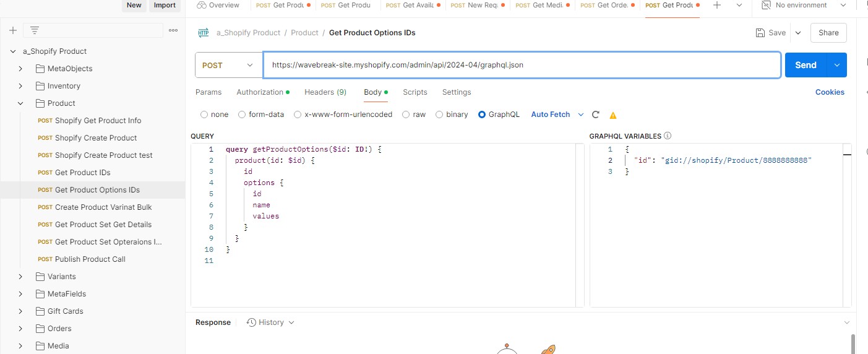
Task: Click the Product breadcrumb link
Action: tap(304, 33)
